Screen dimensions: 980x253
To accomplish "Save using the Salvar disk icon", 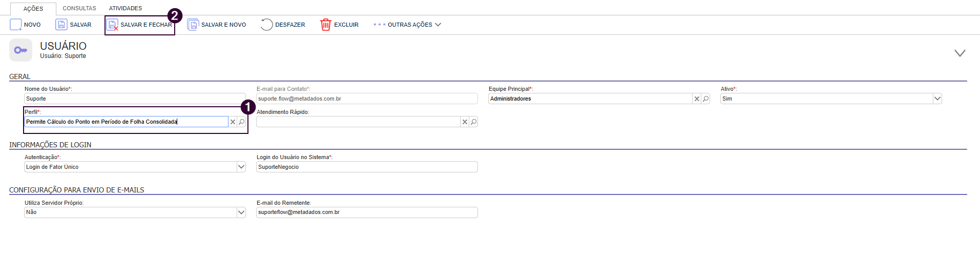I will point(61,25).
